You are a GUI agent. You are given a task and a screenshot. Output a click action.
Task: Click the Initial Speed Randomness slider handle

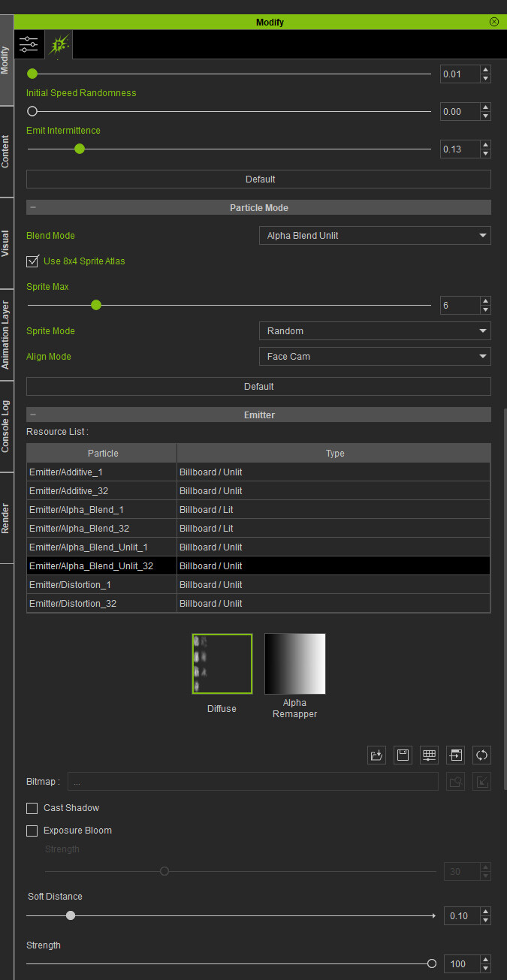click(x=32, y=111)
